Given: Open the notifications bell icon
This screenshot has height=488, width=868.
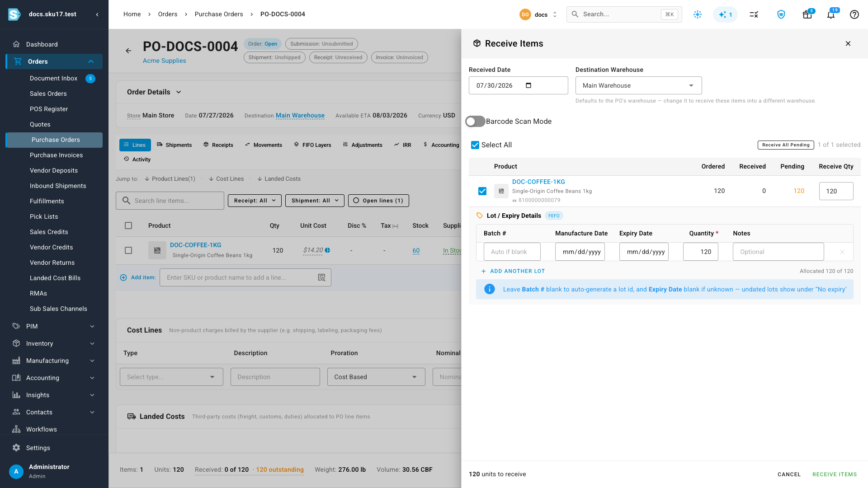Looking at the screenshot, I should click(831, 14).
